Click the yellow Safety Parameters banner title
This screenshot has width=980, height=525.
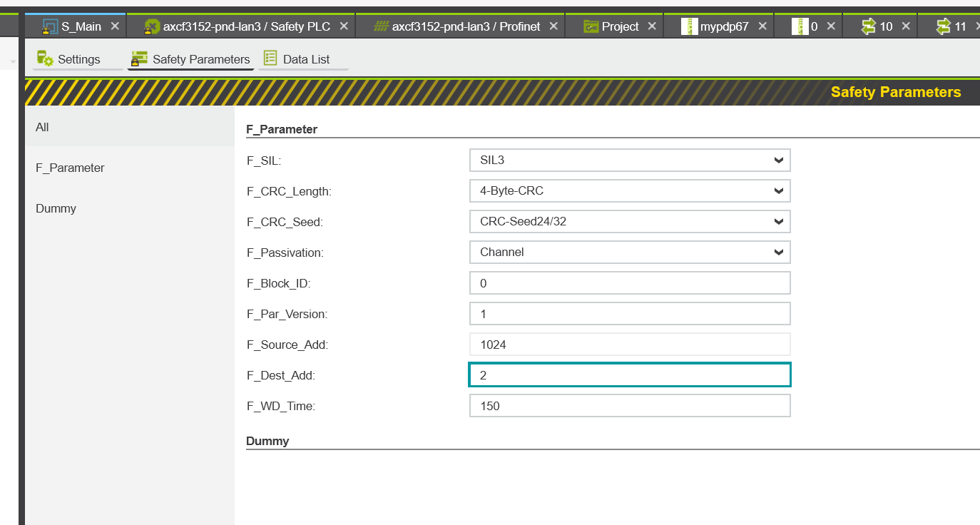point(896,92)
